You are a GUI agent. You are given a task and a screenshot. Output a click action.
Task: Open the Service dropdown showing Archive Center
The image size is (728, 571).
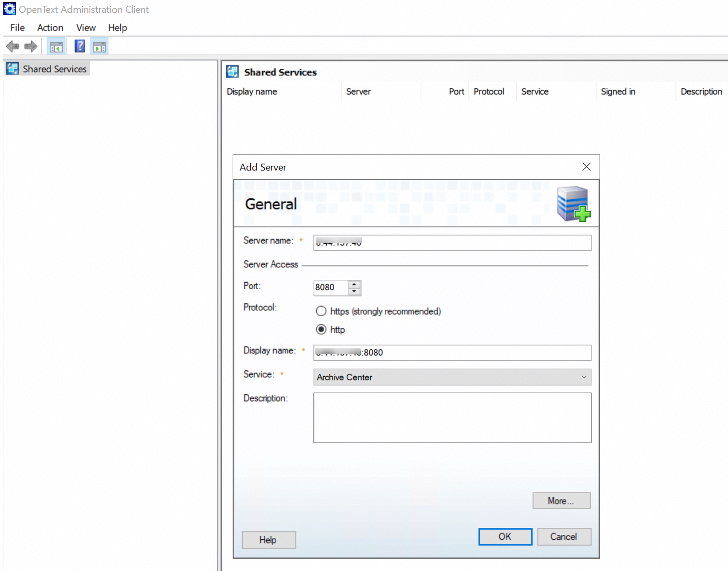[452, 377]
